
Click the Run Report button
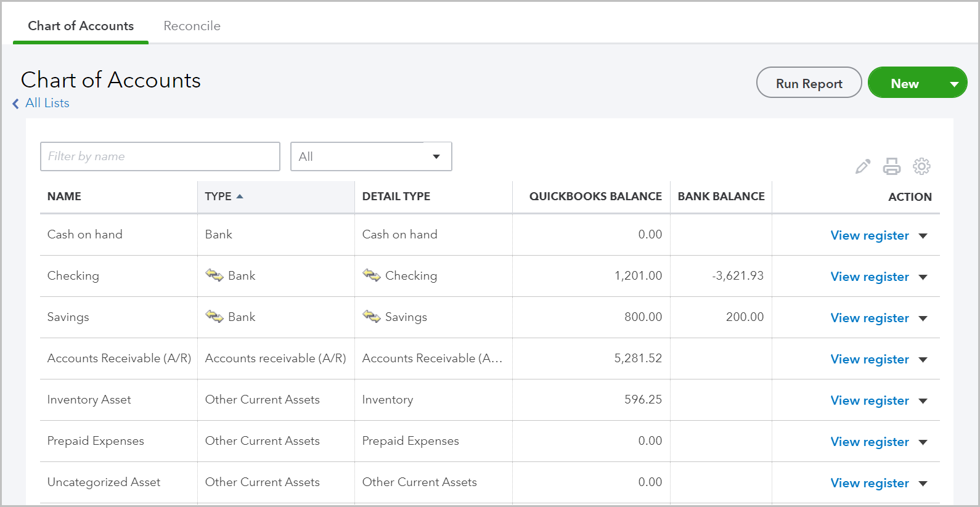pyautogui.click(x=809, y=83)
